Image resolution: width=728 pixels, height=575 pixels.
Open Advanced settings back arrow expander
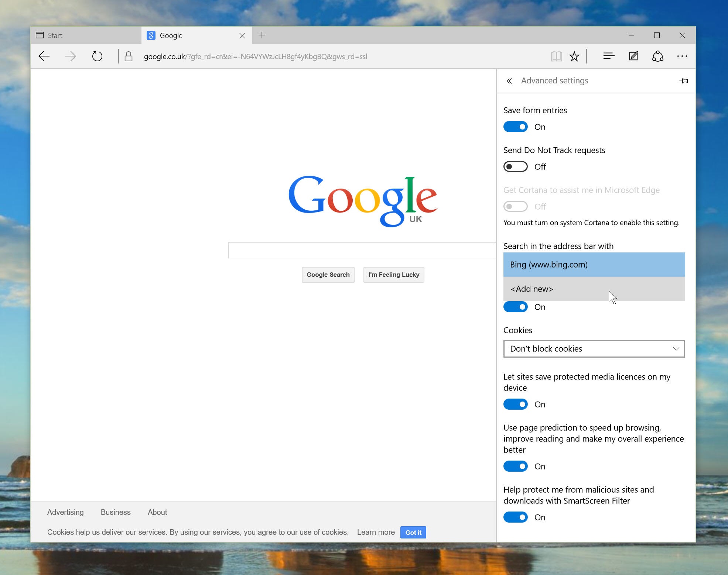[x=508, y=81]
